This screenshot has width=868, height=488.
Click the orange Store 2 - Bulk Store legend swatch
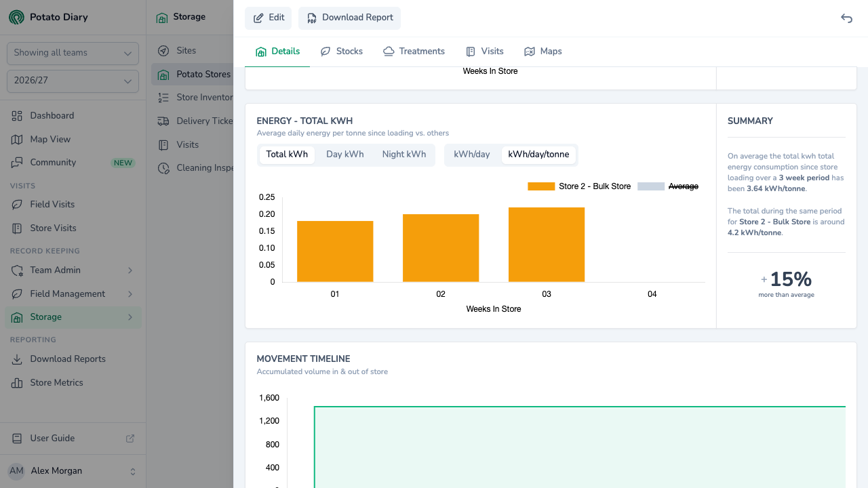click(x=541, y=186)
